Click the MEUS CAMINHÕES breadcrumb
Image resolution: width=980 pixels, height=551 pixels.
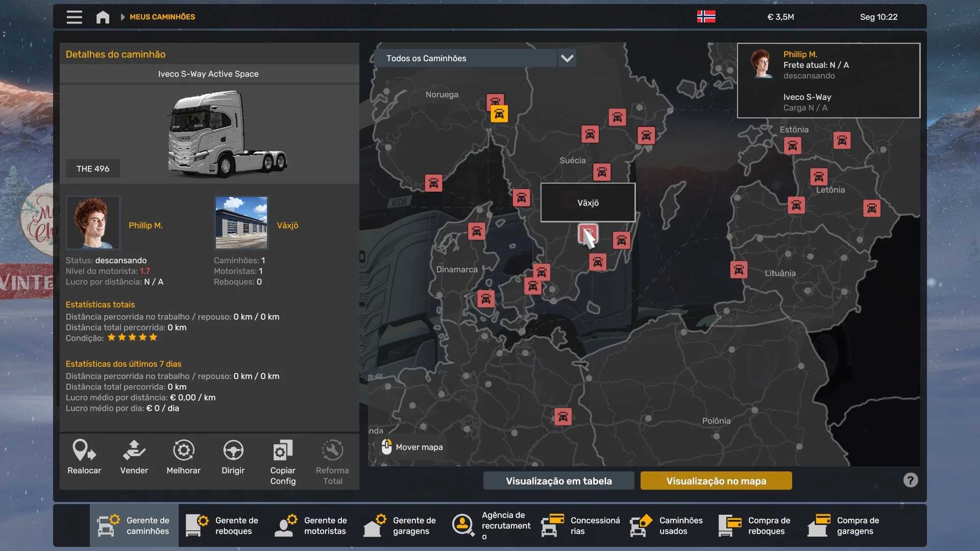pos(162,17)
